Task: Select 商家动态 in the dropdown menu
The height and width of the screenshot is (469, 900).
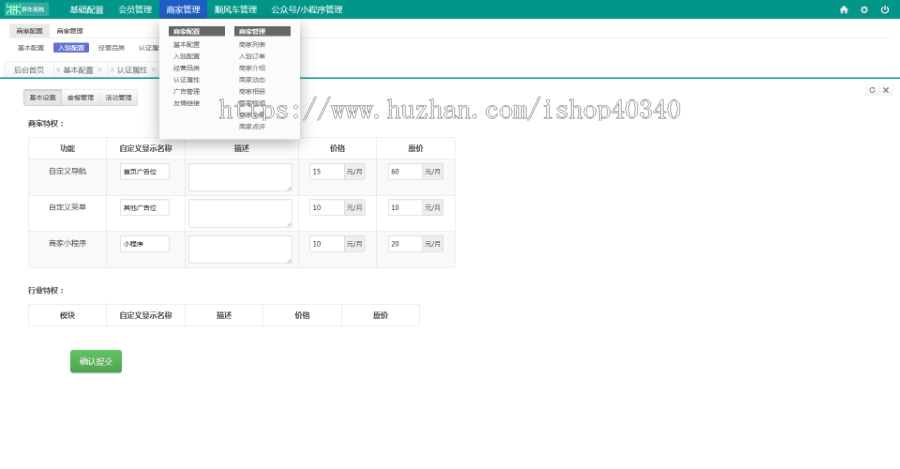Action: [252, 80]
